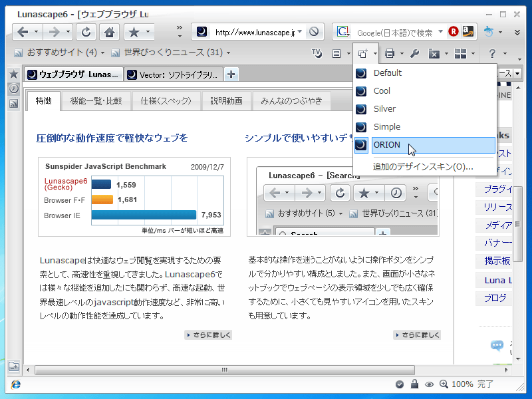
Task: Expand the 世界びっくりニュース (31) feed dropdown
Action: pyautogui.click(x=228, y=53)
